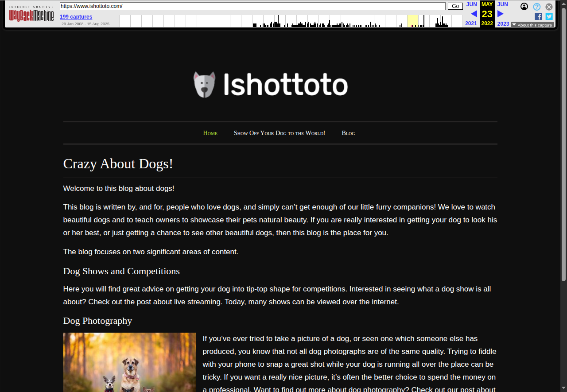
Task: Open the Home menu item
Action: coord(210,133)
